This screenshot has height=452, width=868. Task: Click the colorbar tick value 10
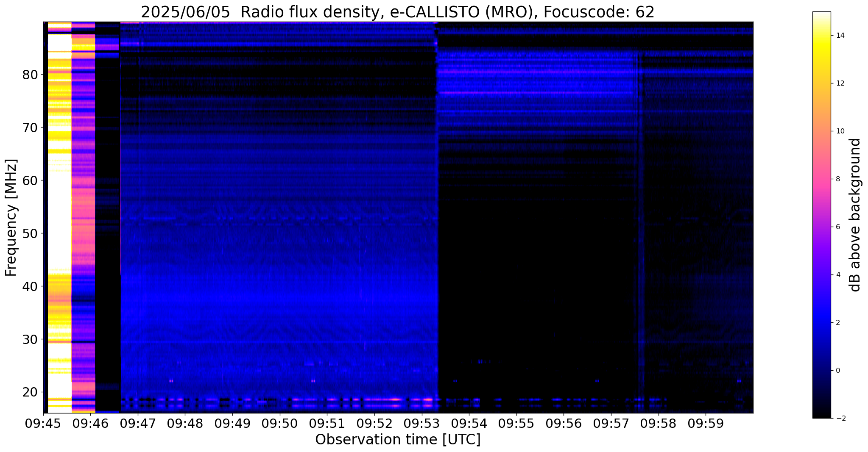840,131
